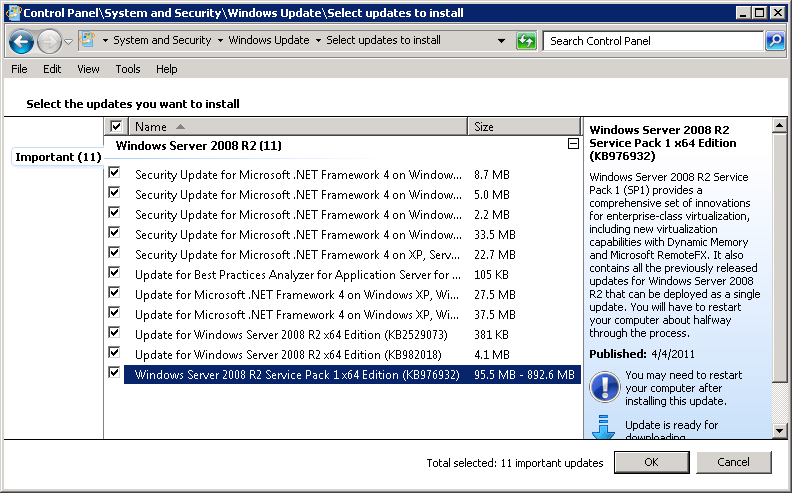
Task: Select Update for Windows Server KB2529073 row
Action: click(352, 335)
